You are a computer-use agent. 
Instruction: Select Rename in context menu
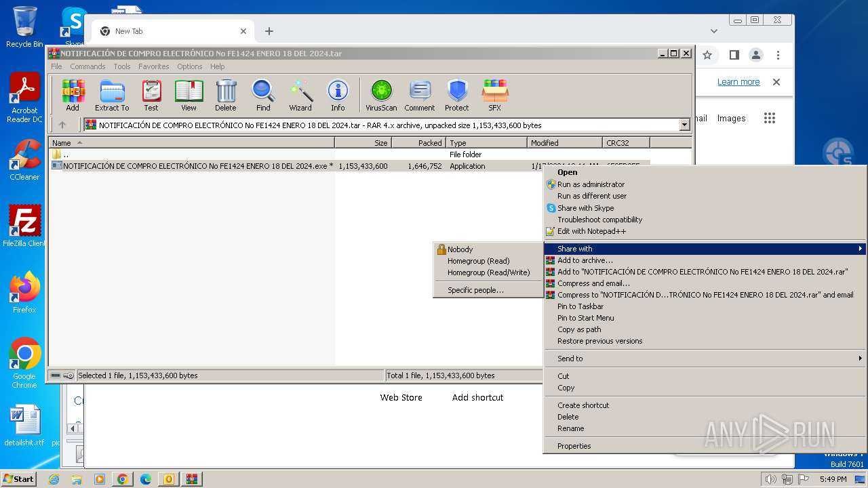tap(705, 428)
